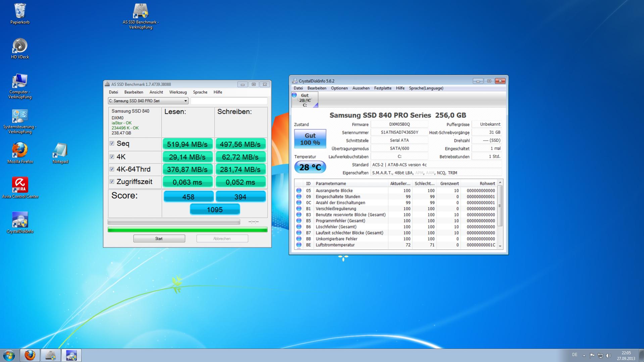
Task: Click the DE language indicator in the taskbar
Action: [x=575, y=355]
